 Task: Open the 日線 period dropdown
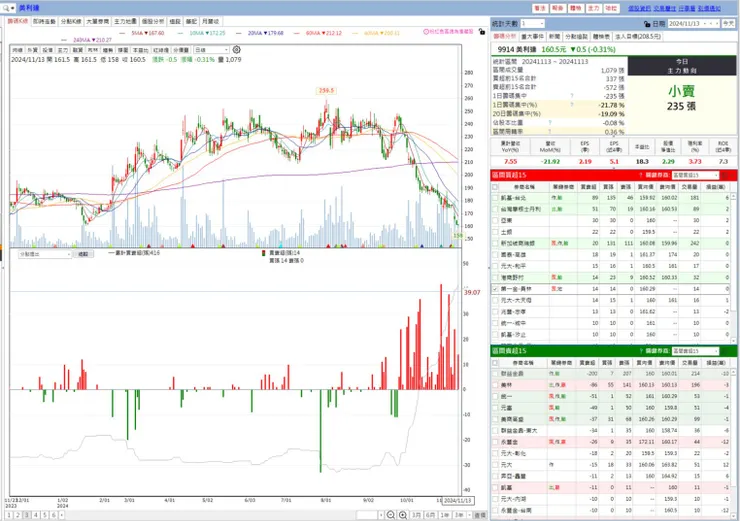point(211,50)
